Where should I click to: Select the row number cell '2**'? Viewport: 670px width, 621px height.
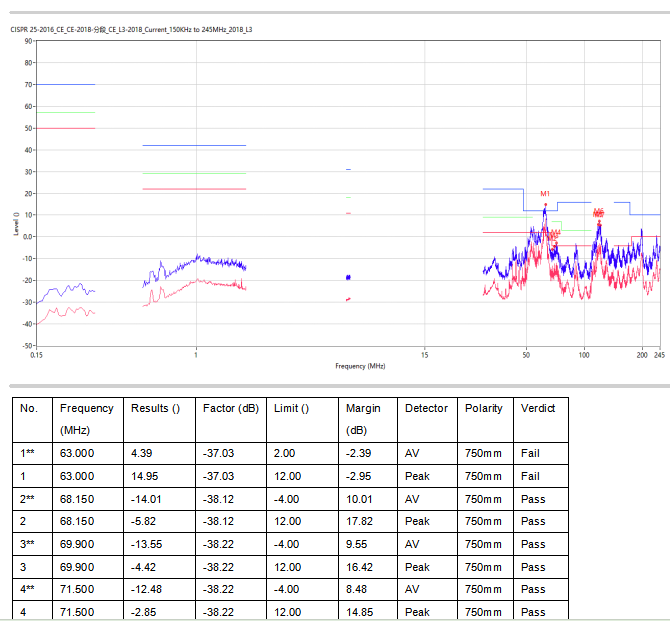click(27, 499)
